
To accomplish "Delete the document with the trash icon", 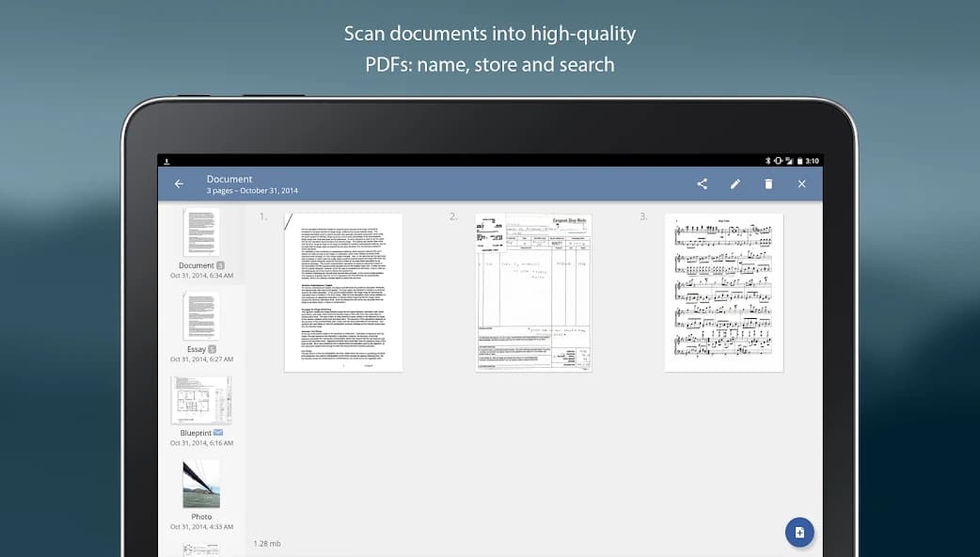I will [x=768, y=183].
